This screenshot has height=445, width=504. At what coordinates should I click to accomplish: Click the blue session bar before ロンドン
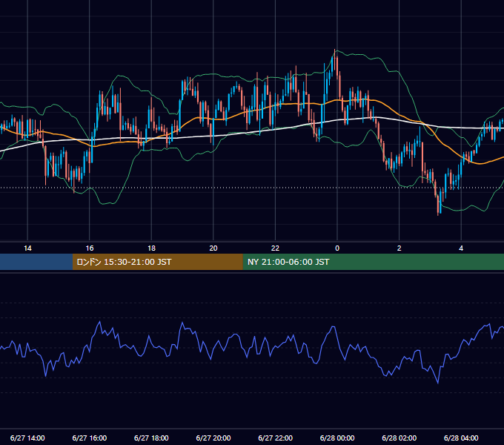pyautogui.click(x=36, y=262)
